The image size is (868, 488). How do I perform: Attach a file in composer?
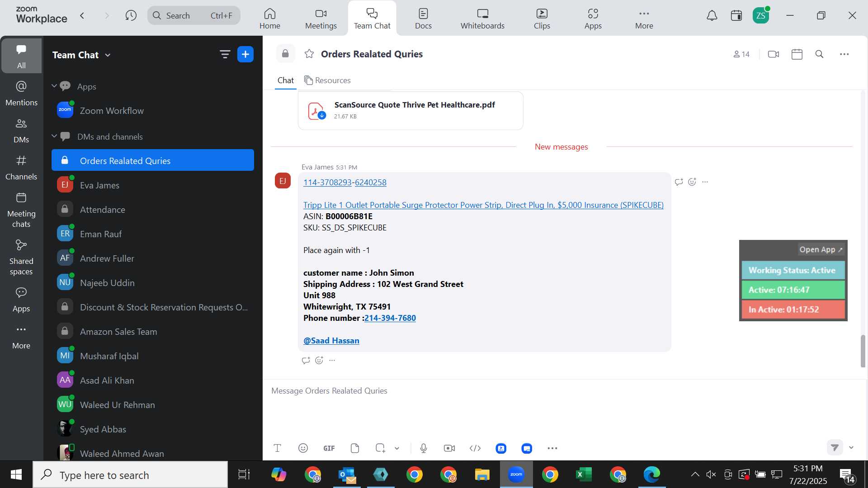click(x=355, y=448)
